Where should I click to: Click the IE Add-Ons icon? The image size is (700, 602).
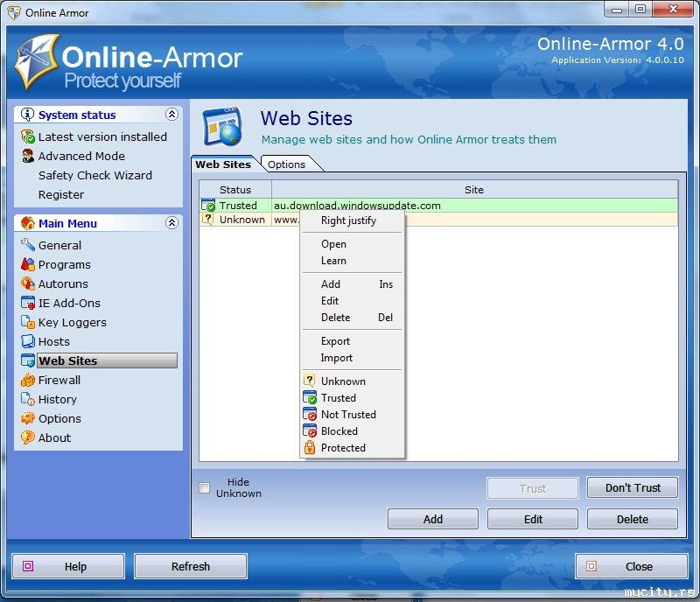28,303
